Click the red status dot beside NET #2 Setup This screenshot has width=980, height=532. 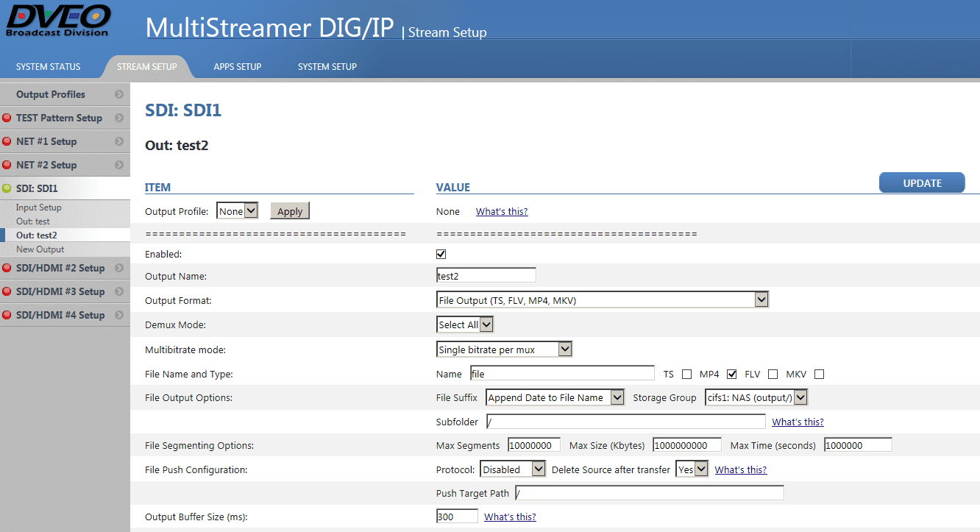tap(7, 165)
